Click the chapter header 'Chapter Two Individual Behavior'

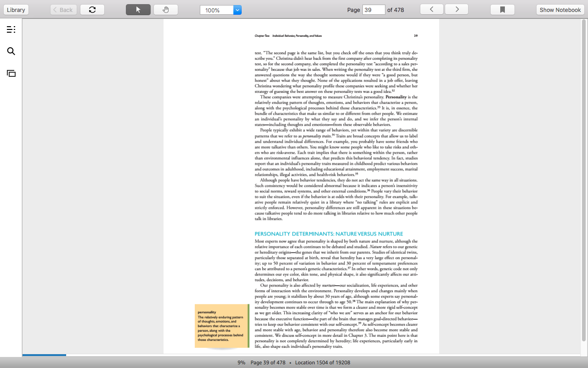pyautogui.click(x=288, y=36)
